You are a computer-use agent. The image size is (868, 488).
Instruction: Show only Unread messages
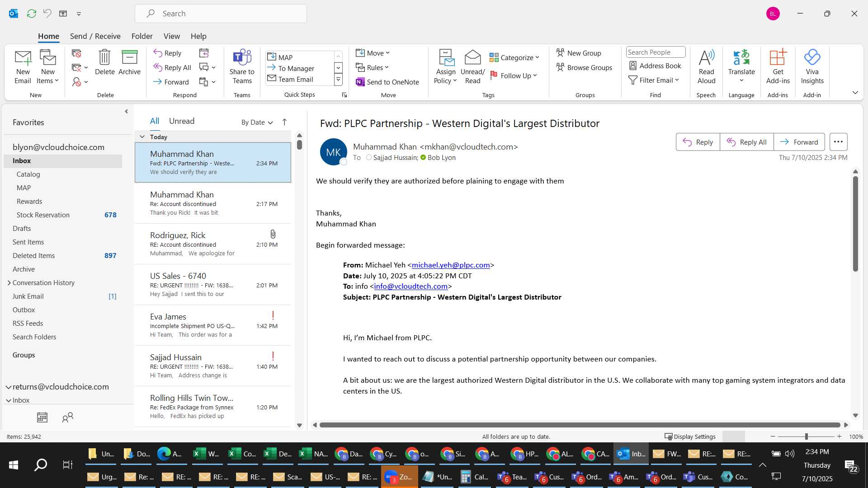pyautogui.click(x=182, y=121)
